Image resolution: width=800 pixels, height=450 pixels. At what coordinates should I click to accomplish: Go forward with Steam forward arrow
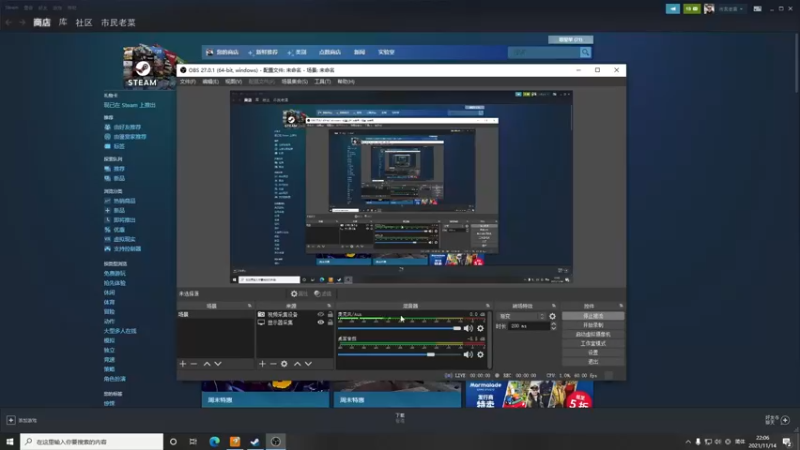[22, 22]
